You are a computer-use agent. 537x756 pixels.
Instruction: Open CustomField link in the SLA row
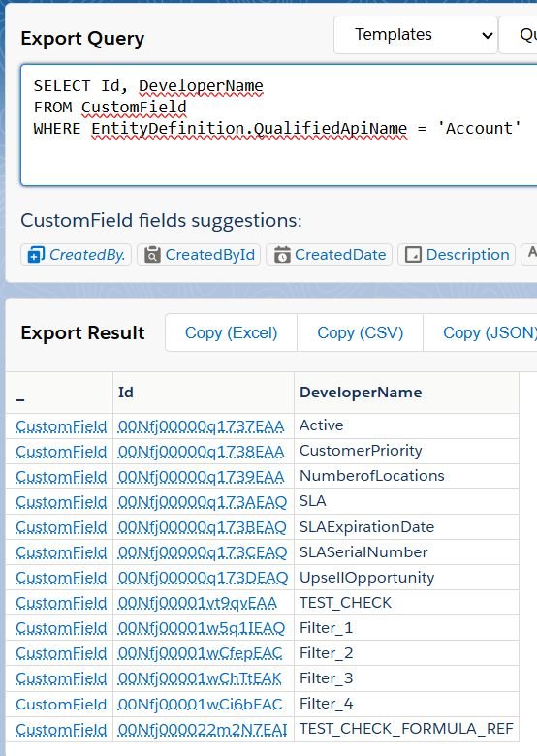tap(61, 502)
